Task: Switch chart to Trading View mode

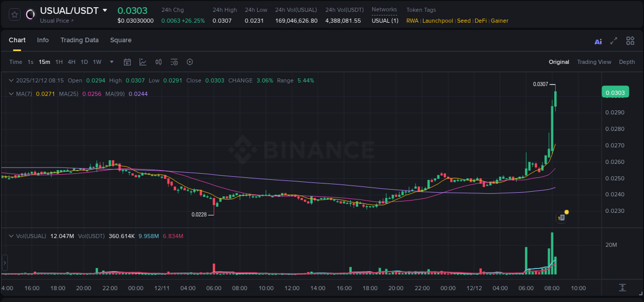Action: tap(594, 62)
